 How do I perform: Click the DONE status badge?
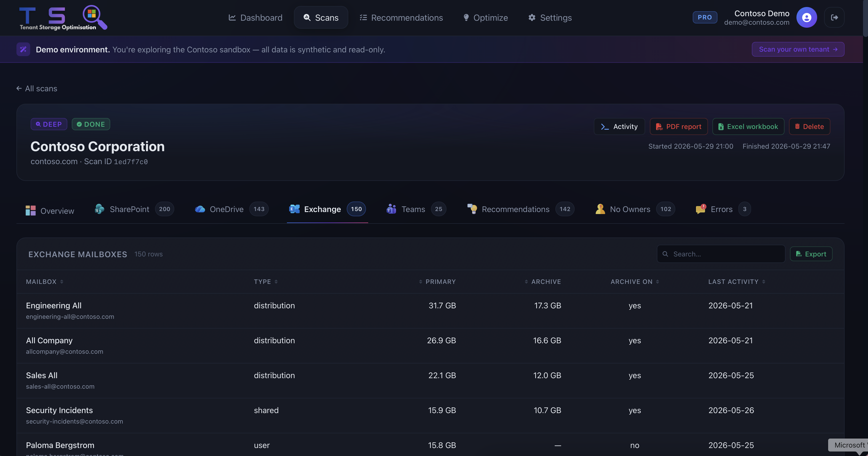click(x=91, y=124)
